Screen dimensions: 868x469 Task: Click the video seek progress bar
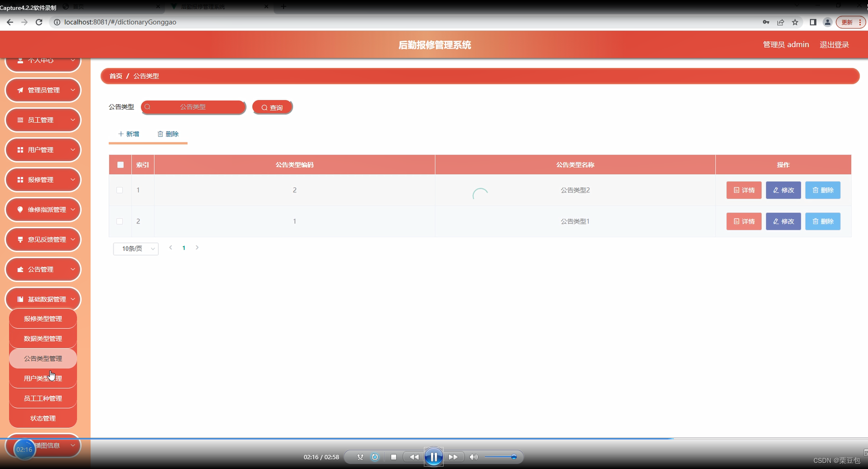(434, 439)
